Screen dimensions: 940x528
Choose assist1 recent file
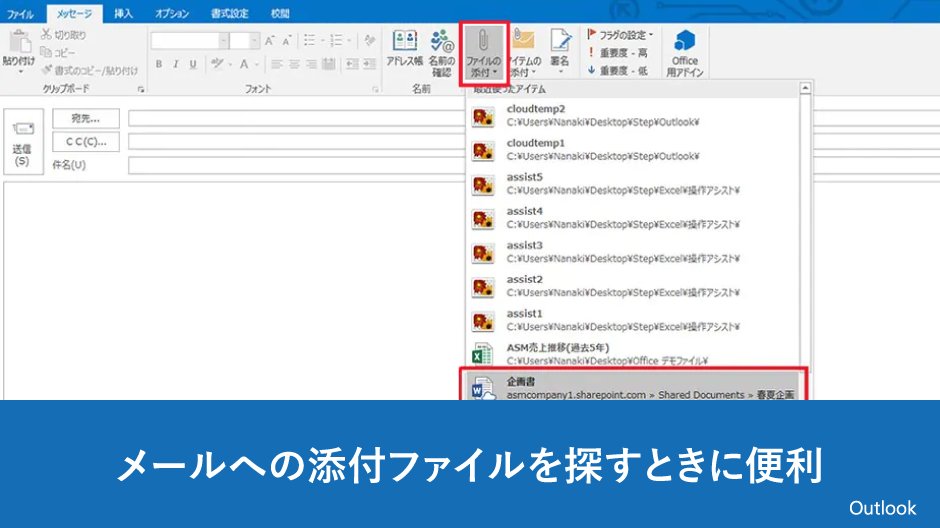pyautogui.click(x=632, y=320)
